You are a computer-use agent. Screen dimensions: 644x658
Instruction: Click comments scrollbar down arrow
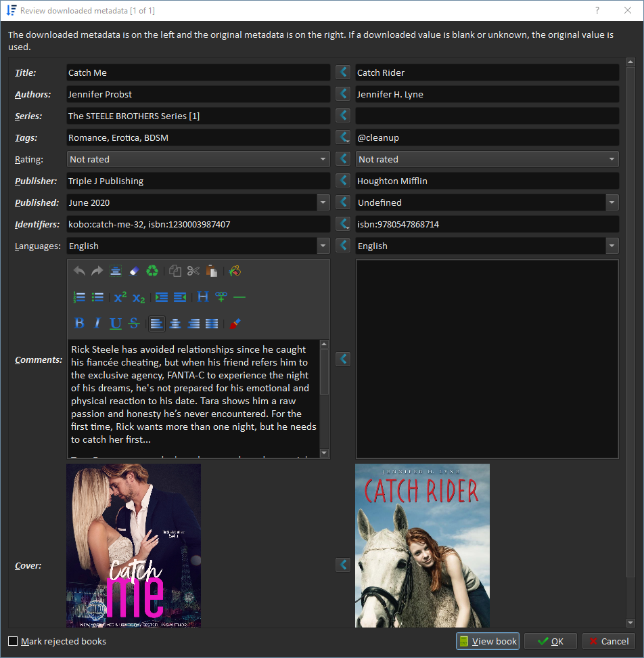pyautogui.click(x=324, y=453)
